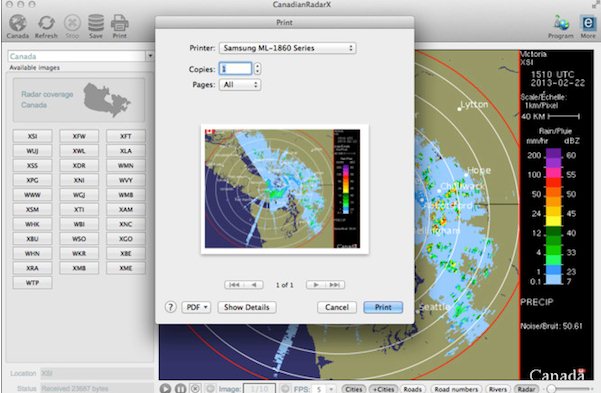
Task: Click the print preview thumbnail
Action: pyautogui.click(x=284, y=189)
